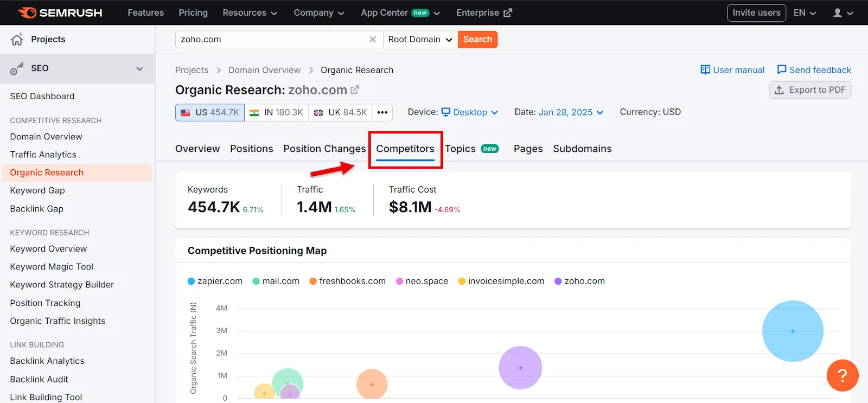Open zoho.com external link icon

[x=355, y=89]
